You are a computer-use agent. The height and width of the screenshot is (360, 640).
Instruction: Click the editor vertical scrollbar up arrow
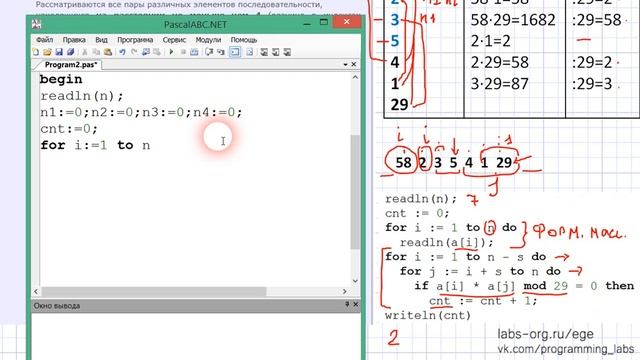click(x=355, y=77)
